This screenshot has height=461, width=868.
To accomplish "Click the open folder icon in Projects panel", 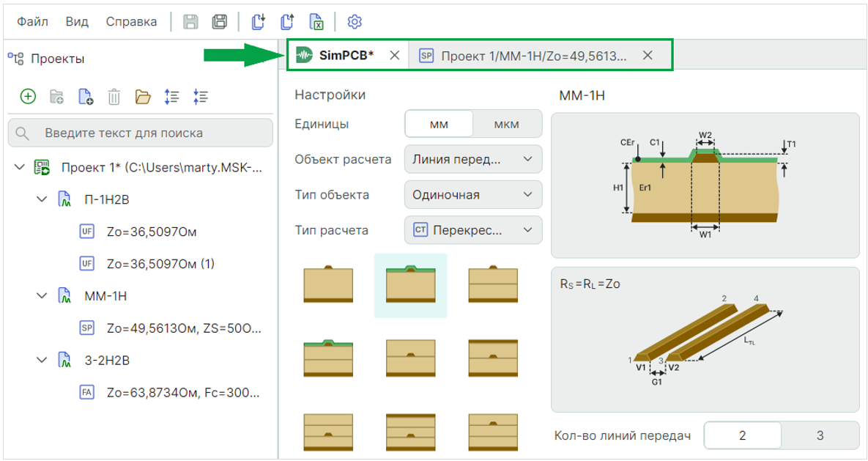I will [x=143, y=96].
